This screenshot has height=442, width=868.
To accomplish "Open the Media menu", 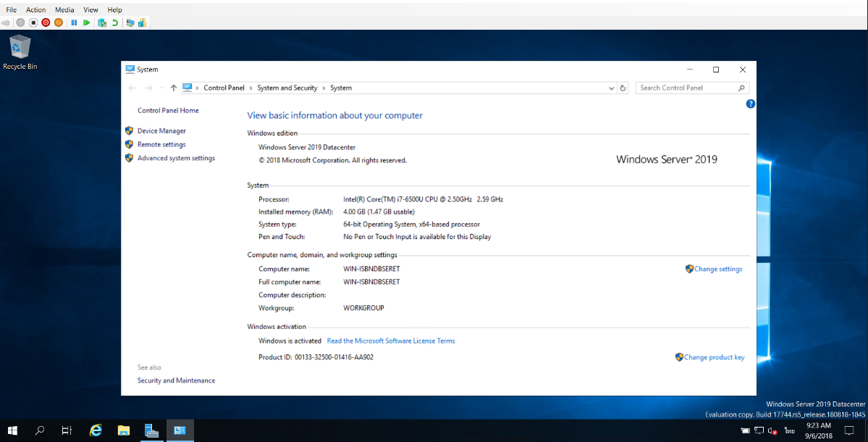I will (64, 10).
